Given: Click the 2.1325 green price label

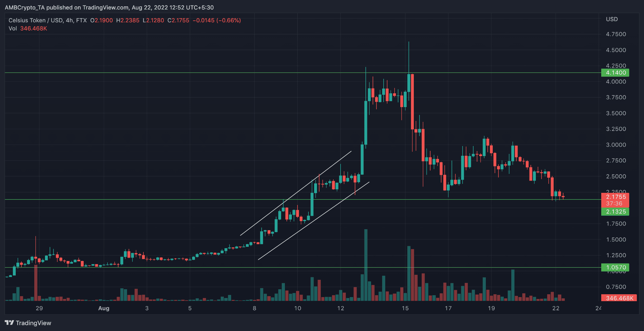Looking at the screenshot, I should pos(615,211).
